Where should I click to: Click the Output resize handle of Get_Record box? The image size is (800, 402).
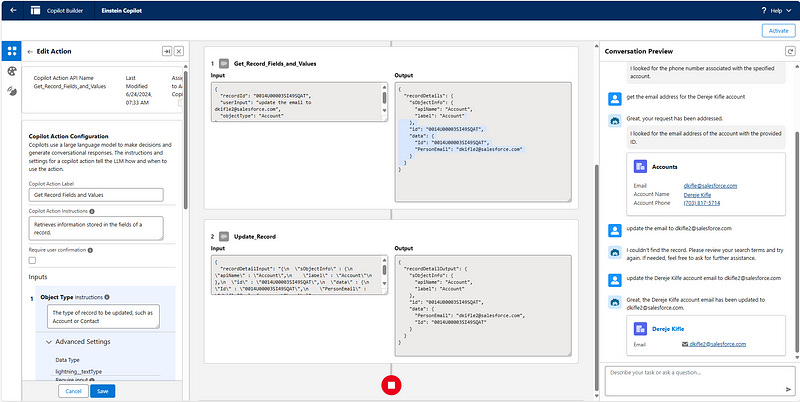(568, 198)
